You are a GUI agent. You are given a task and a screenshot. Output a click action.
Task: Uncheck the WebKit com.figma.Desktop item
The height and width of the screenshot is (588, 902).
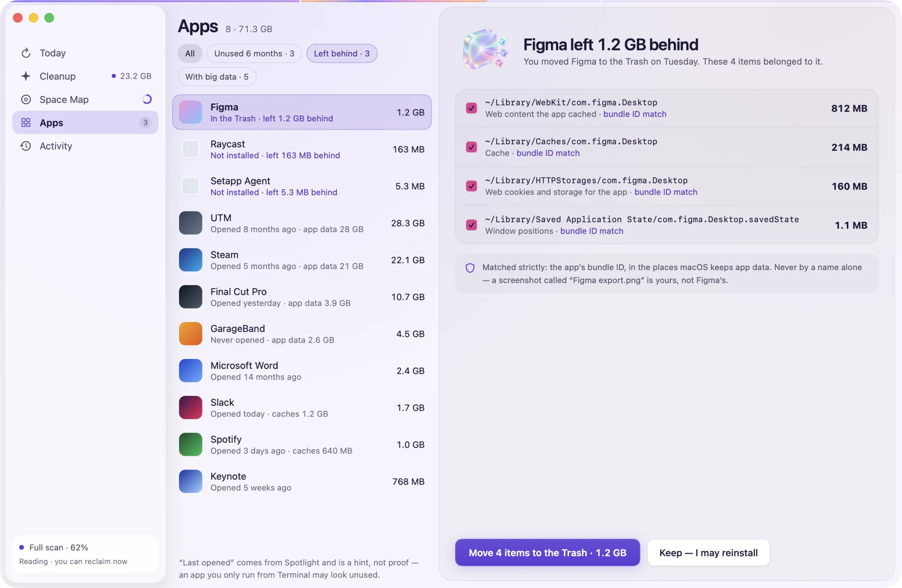click(471, 108)
